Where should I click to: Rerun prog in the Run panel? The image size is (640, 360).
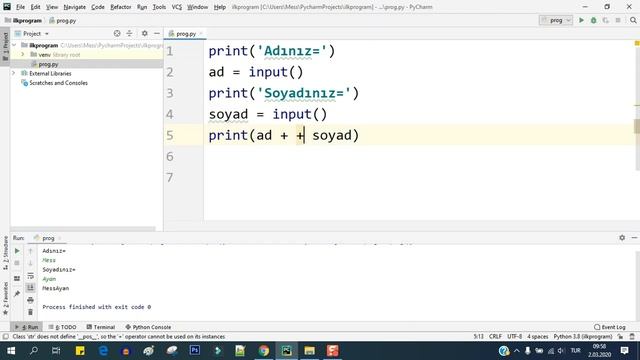coord(17,251)
